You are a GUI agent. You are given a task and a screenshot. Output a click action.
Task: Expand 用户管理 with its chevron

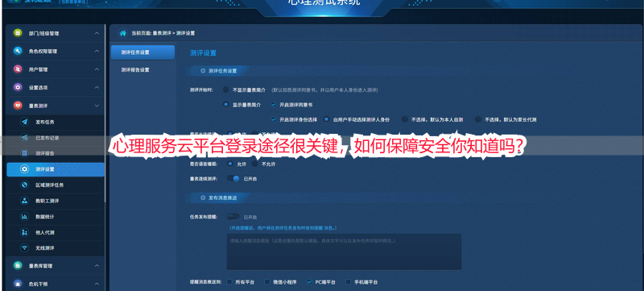[x=97, y=69]
